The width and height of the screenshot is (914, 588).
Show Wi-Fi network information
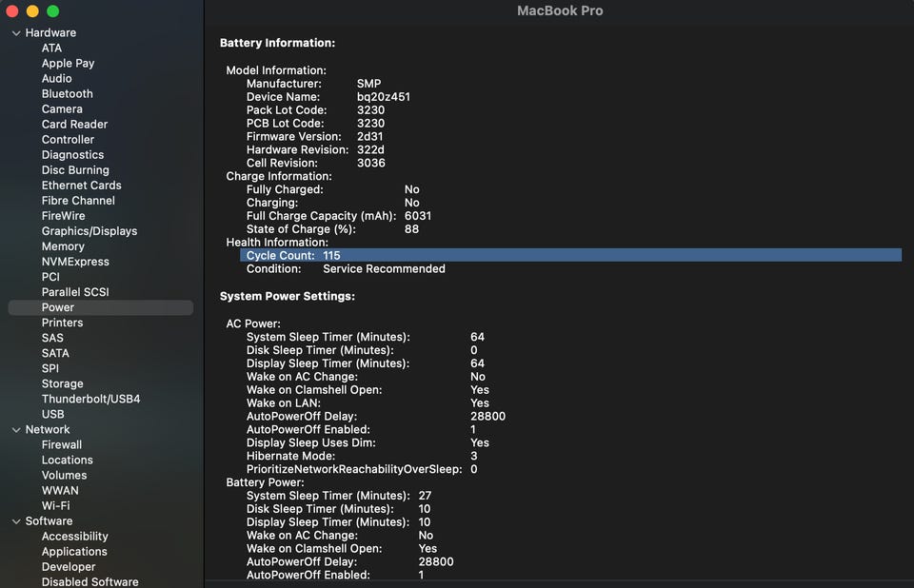(55, 505)
